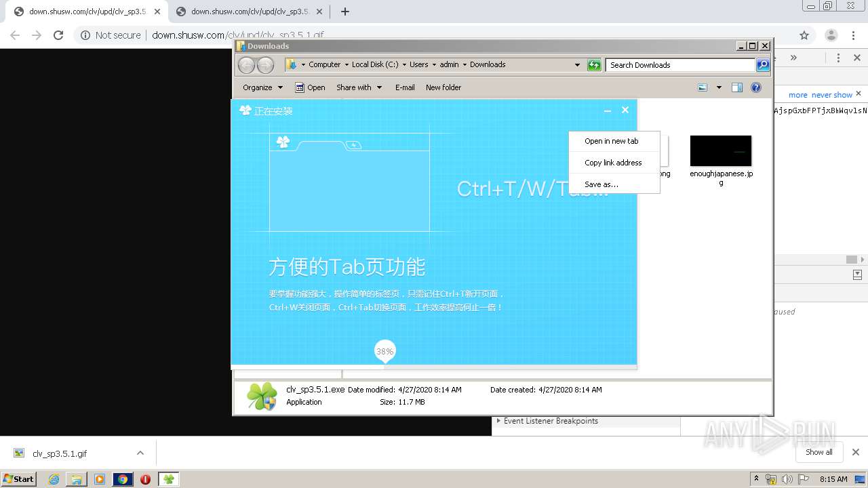Click the Not secure site info indicator
The width and height of the screenshot is (868, 488).
coord(111,35)
